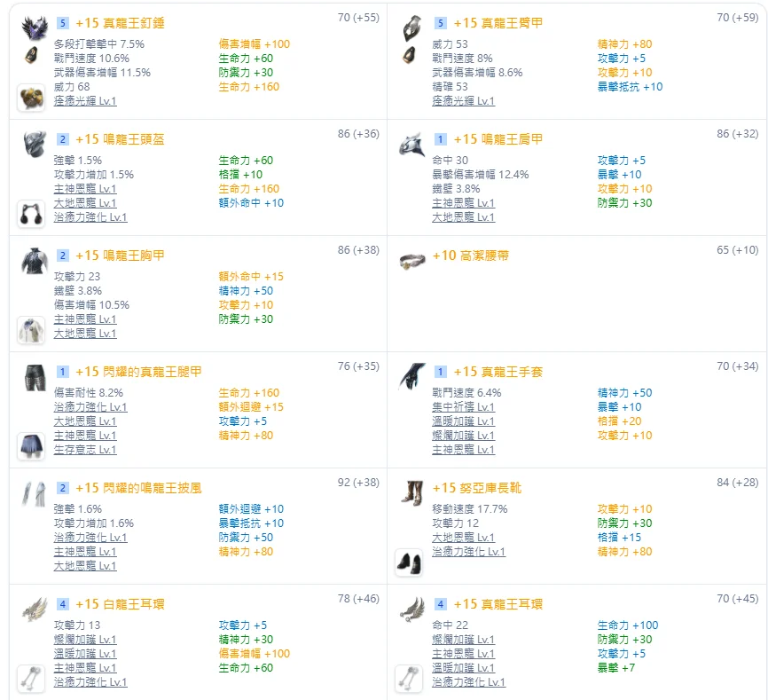Viewport: 768px width, 700px height.
Task: Click the 真龍王釘錘 mace weapon icon
Action: pyautogui.click(x=35, y=27)
